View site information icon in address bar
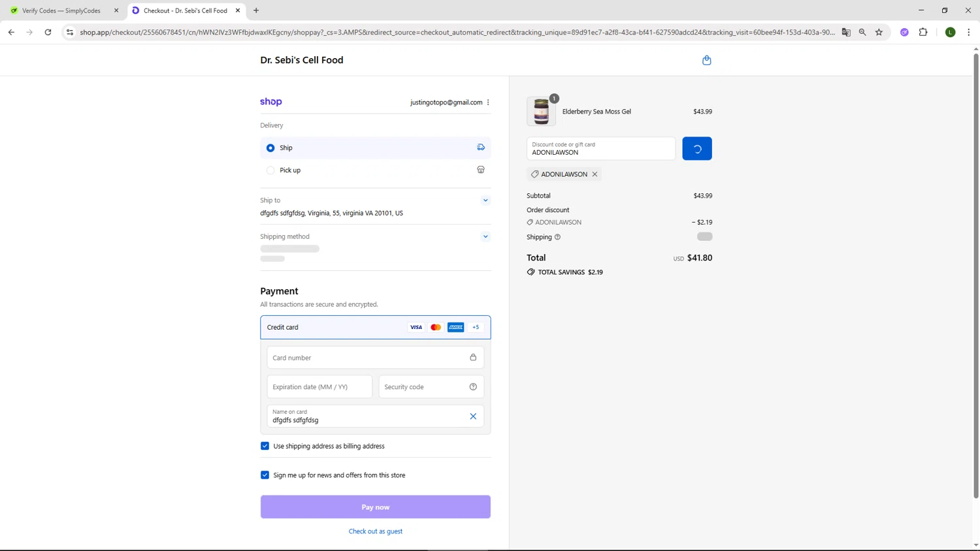Viewport: 980px width, 551px height. click(70, 32)
